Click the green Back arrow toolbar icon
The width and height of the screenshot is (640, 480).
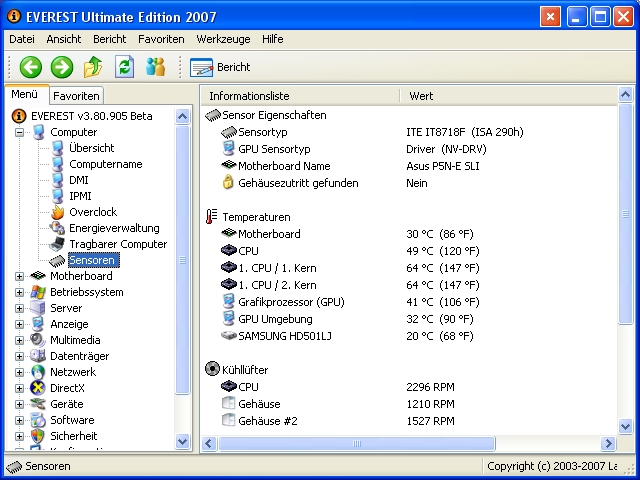31,67
